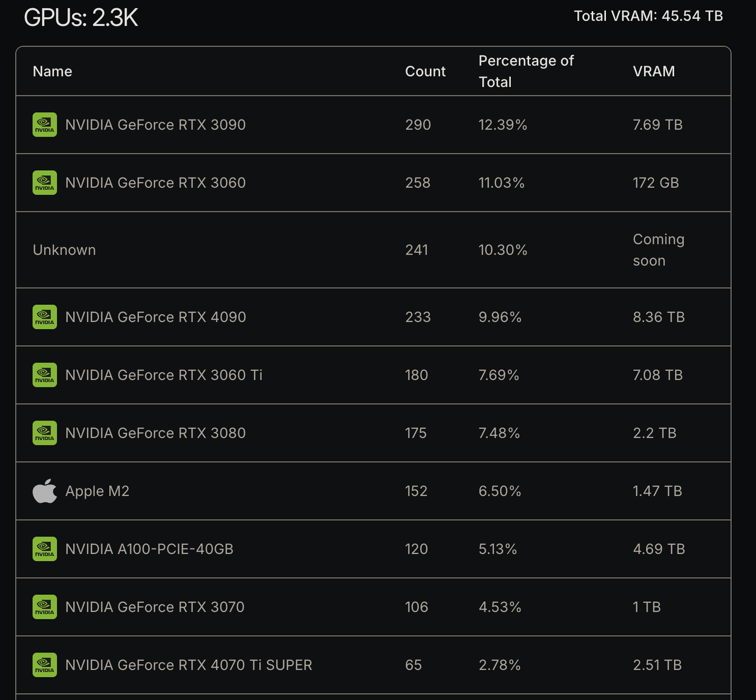Click the NVIDIA icon beside RTX 3090

tap(45, 125)
